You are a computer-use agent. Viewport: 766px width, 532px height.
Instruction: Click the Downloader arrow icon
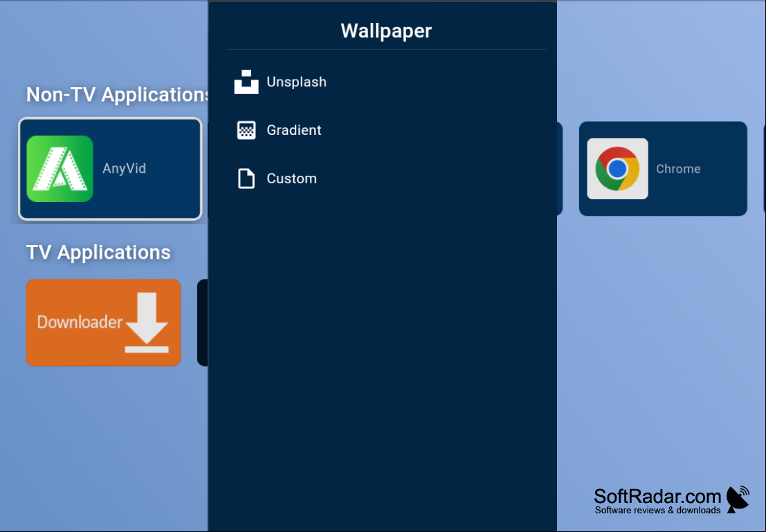pos(147,322)
